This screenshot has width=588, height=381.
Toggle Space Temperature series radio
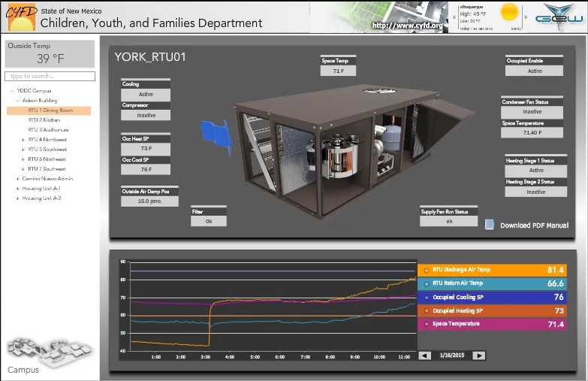427,324
